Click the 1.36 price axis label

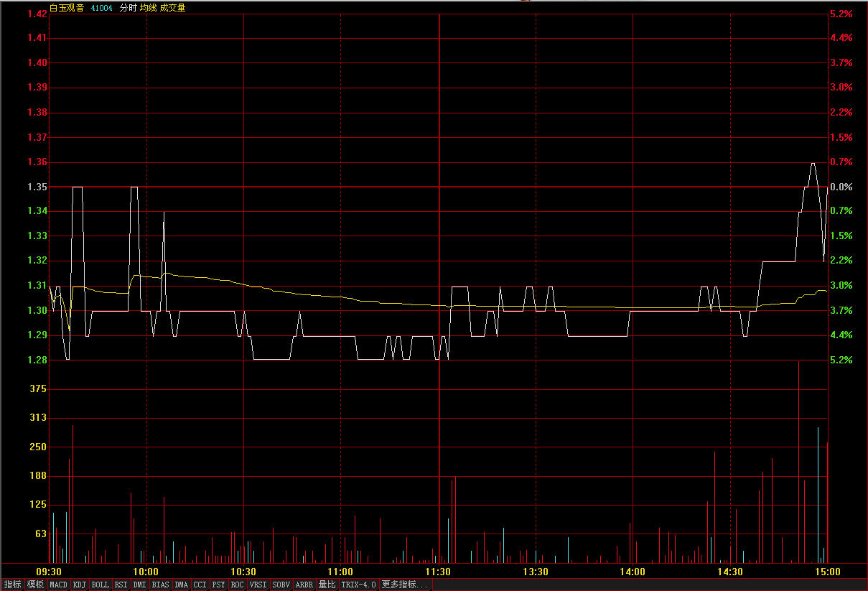[x=37, y=162]
